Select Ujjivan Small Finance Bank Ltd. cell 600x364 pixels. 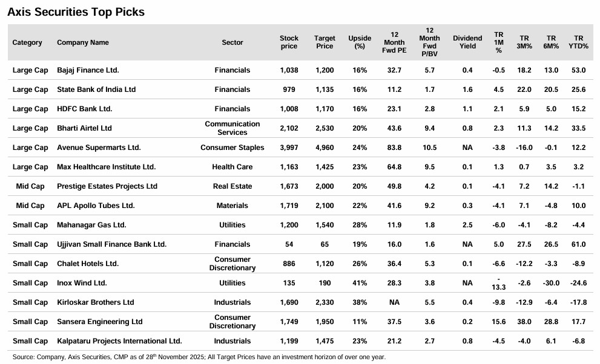point(111,244)
